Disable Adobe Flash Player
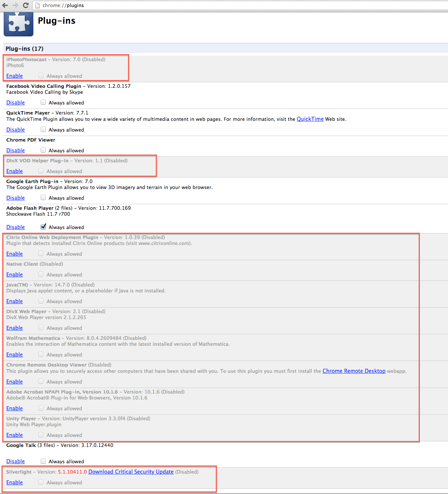 click(x=16, y=227)
